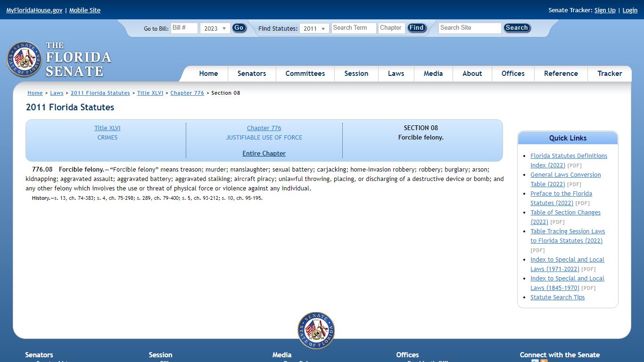
Task: Click the CRIMES title label
Action: [x=107, y=138]
